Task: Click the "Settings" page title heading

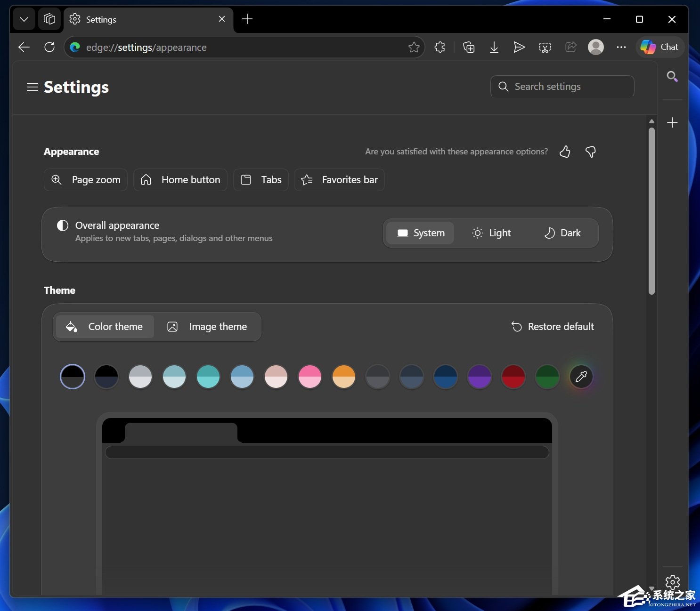Action: click(x=76, y=87)
